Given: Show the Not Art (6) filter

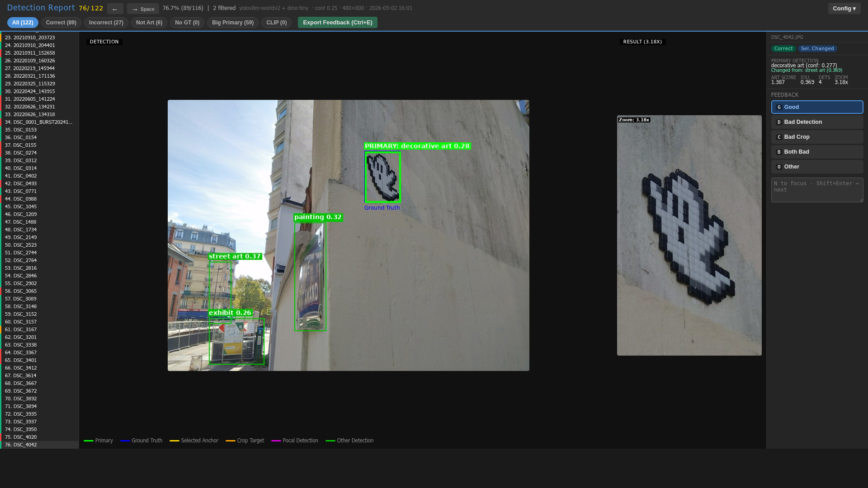Looking at the screenshot, I should (x=149, y=23).
